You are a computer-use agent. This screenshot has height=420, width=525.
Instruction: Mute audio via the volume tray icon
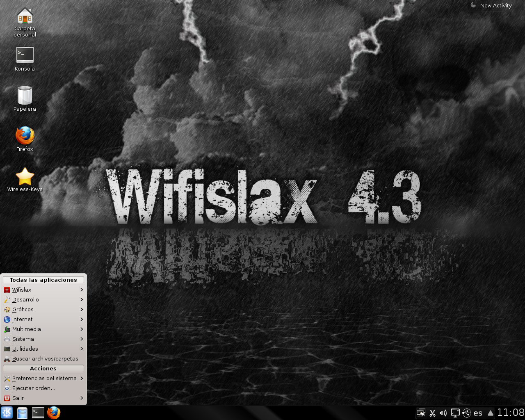443,413
